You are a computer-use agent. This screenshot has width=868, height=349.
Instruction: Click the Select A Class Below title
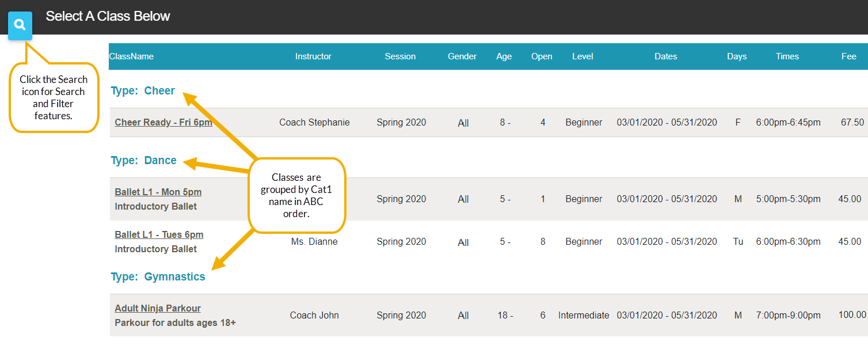pyautogui.click(x=108, y=16)
